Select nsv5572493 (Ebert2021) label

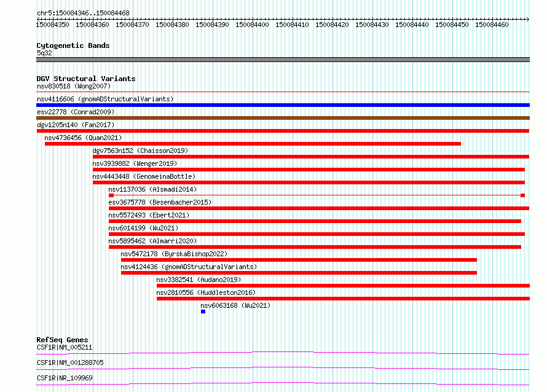149,215
